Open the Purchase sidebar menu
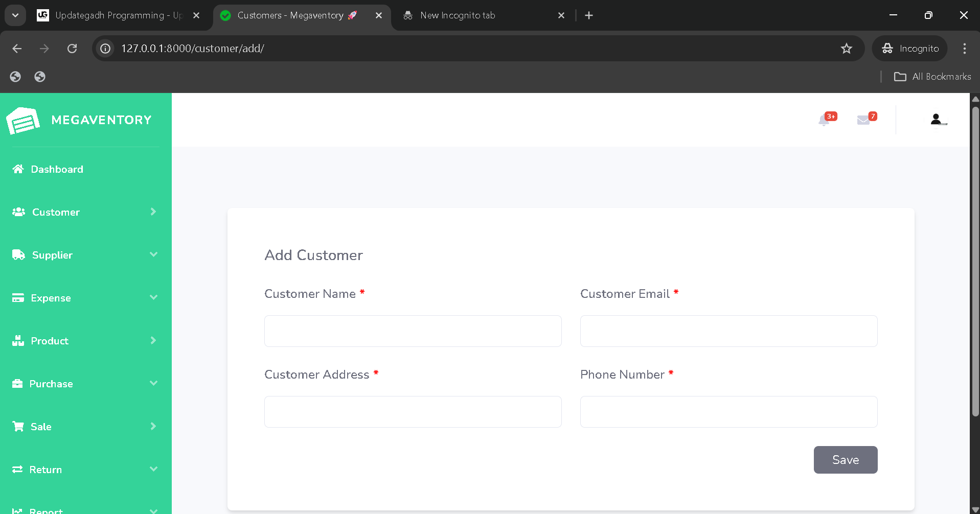This screenshot has width=980, height=514. pyautogui.click(x=51, y=384)
